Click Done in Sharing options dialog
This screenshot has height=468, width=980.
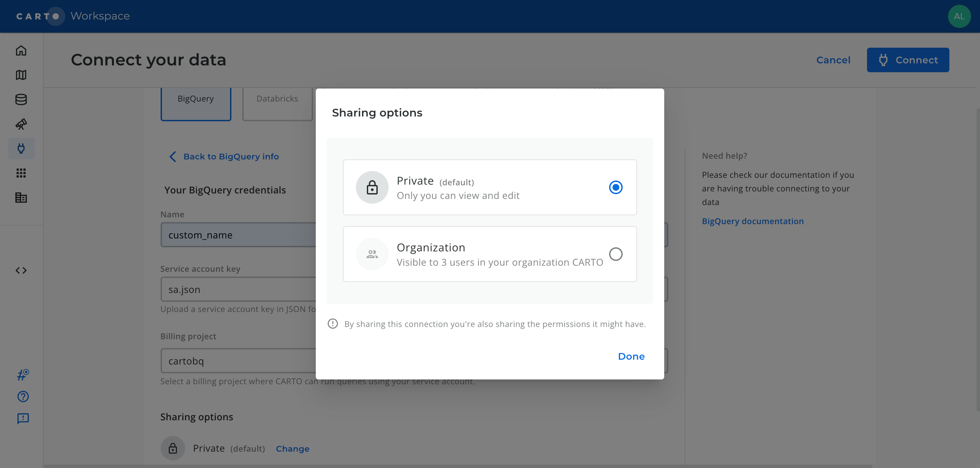(x=631, y=356)
